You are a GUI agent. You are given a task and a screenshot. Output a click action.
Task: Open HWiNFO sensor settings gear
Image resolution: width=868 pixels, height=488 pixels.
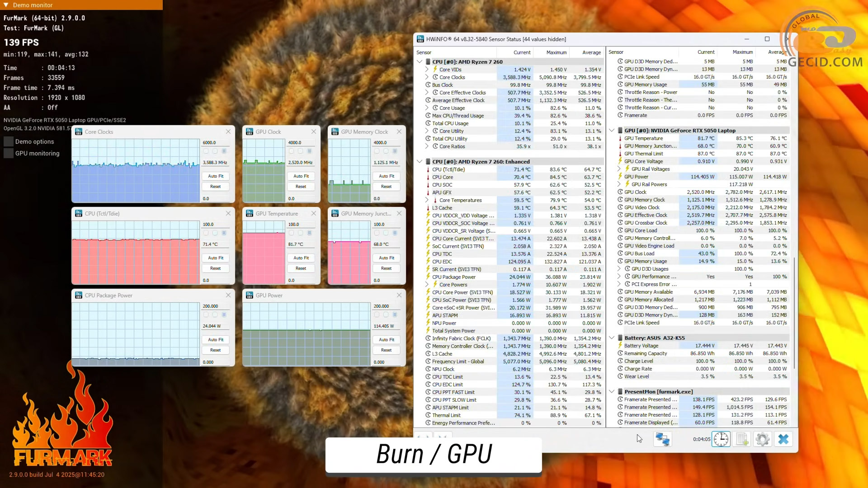pyautogui.click(x=762, y=439)
